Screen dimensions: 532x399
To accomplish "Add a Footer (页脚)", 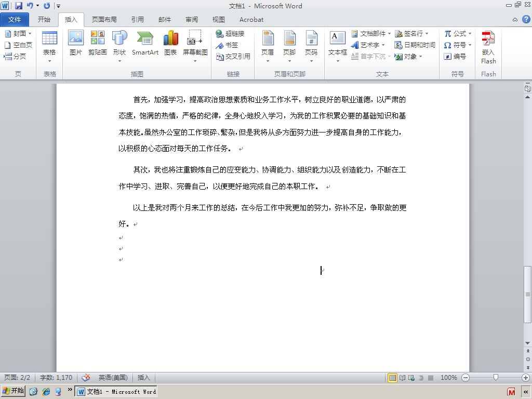I will [x=289, y=46].
